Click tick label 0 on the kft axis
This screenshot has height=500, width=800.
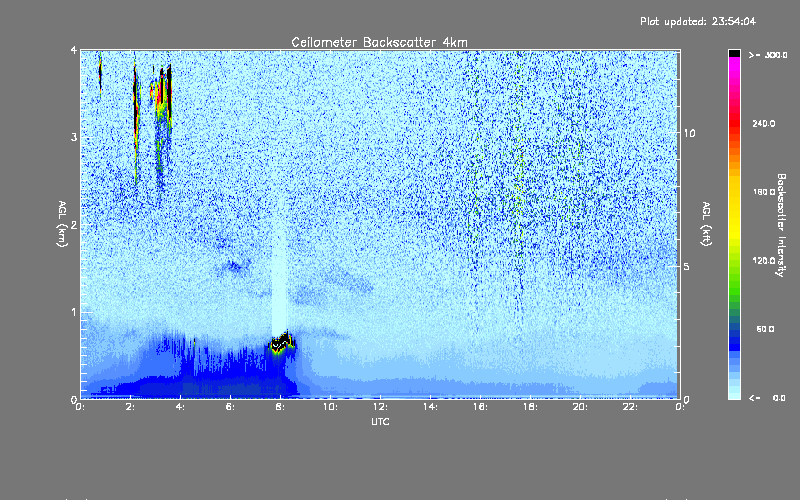(x=686, y=399)
